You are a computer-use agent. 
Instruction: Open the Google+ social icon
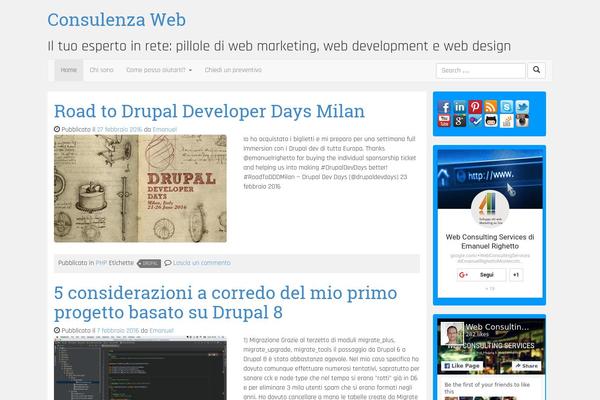460,121
